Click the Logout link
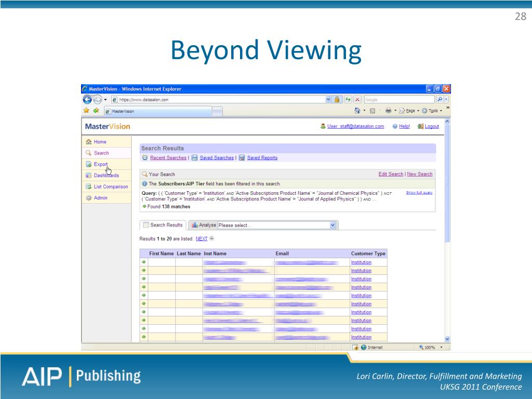This screenshot has height=399, width=532. [432, 126]
